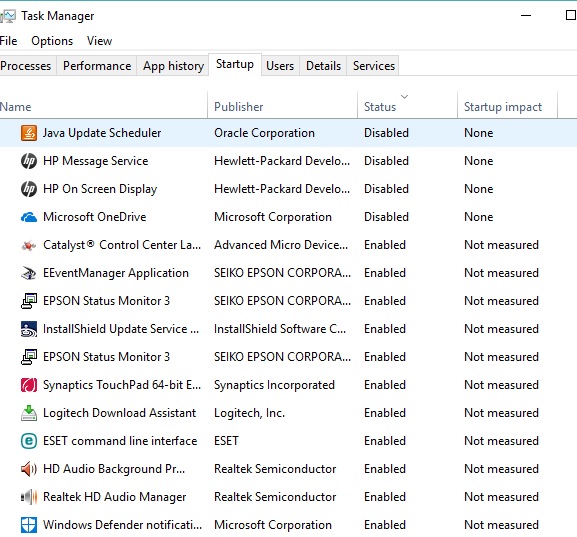The image size is (577, 537).
Task: Click the HP On Screen Display icon
Action: pos(29,189)
